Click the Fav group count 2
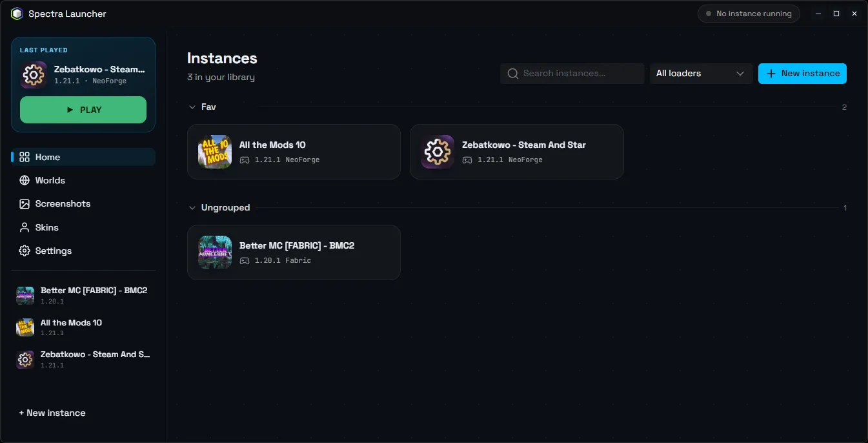868x443 pixels. (844, 107)
